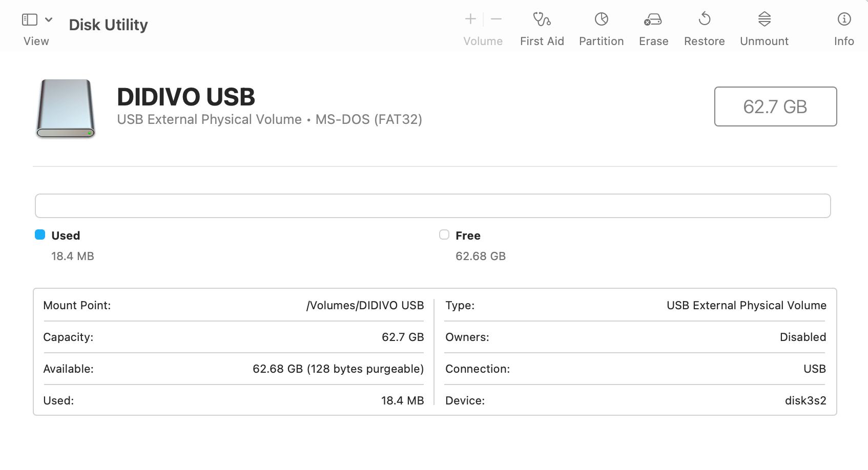The image size is (868, 470).
Task: Click the external drive thumbnail icon
Action: [x=65, y=109]
